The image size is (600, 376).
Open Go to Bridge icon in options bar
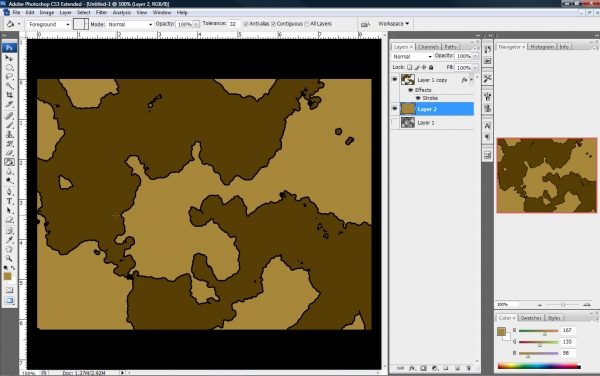coord(365,24)
